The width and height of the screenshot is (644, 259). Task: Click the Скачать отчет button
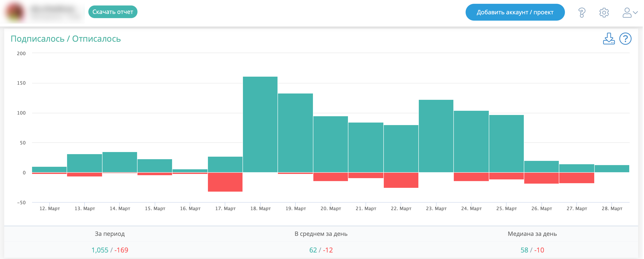coord(113,12)
